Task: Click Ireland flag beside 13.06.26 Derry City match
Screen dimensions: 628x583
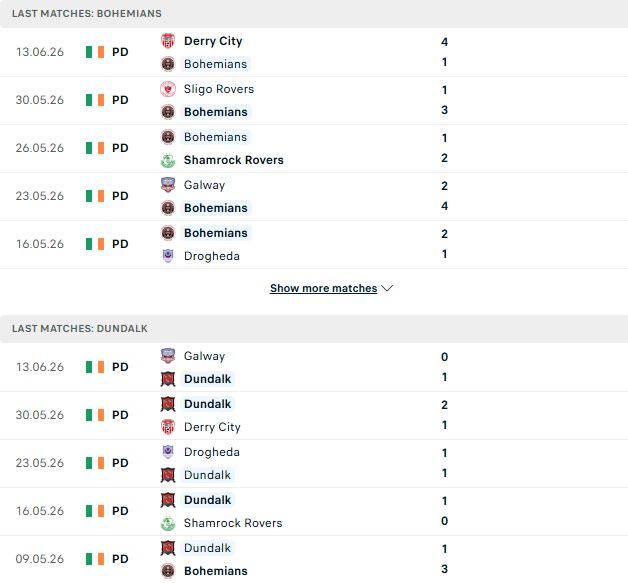Action: [x=95, y=52]
